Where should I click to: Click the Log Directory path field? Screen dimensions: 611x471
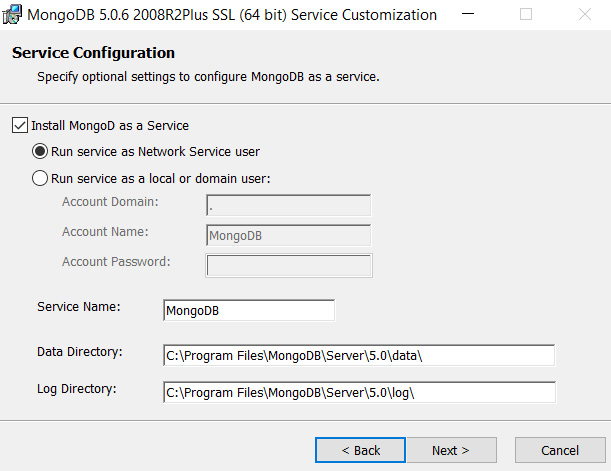[x=359, y=392]
